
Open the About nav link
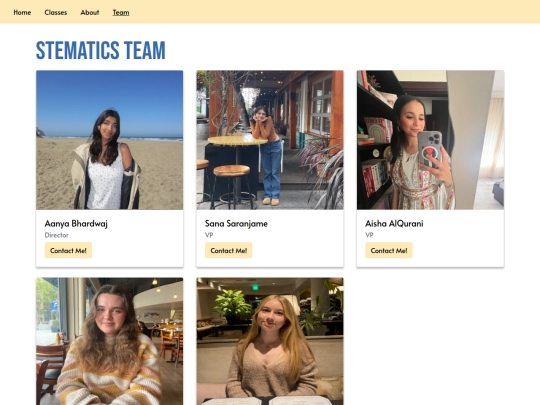90,12
